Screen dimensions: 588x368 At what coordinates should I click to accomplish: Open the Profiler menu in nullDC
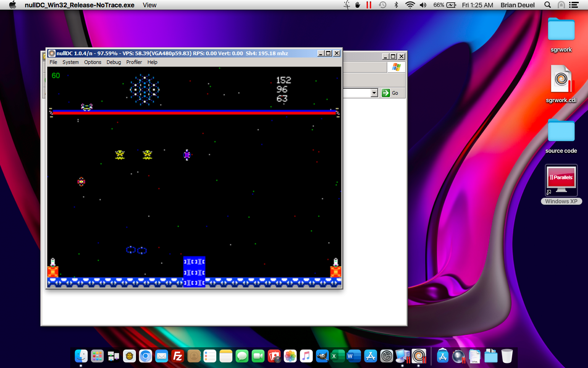coord(134,62)
